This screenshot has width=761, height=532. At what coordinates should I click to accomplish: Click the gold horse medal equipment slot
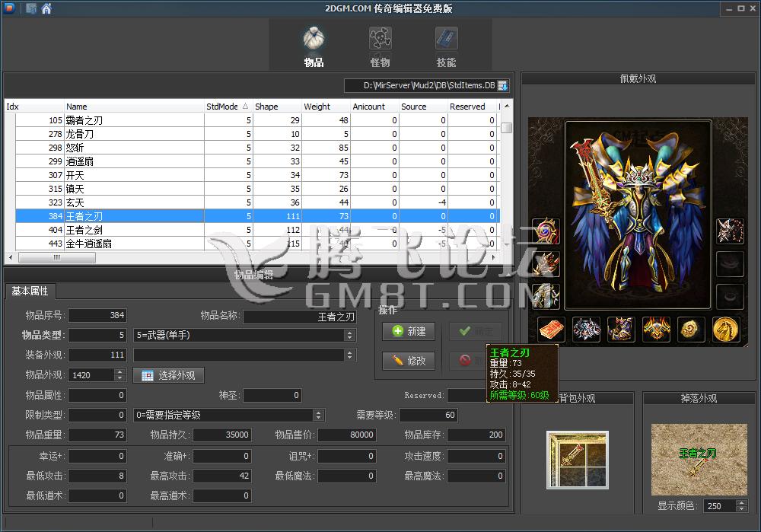(x=726, y=329)
